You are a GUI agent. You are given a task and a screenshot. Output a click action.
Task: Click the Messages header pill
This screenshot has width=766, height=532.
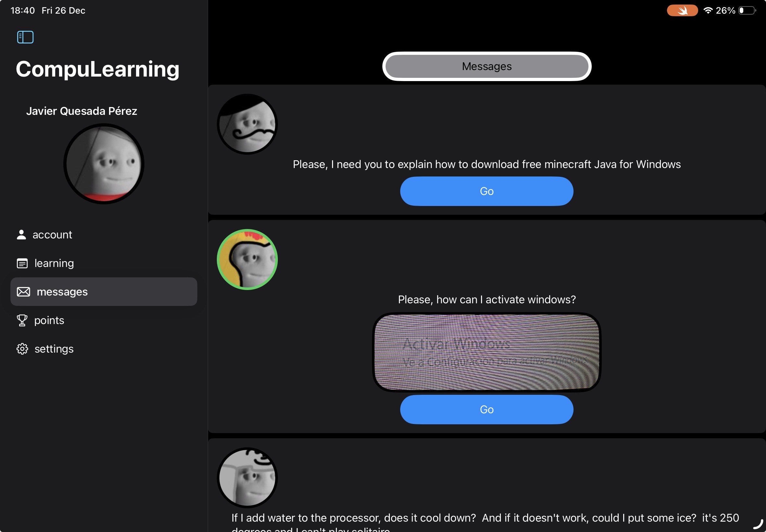(x=487, y=66)
